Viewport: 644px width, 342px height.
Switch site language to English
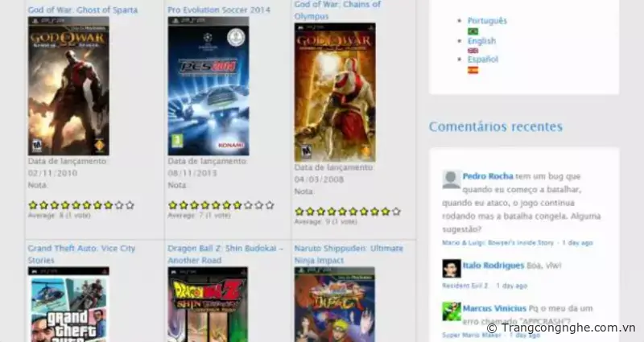pos(481,41)
